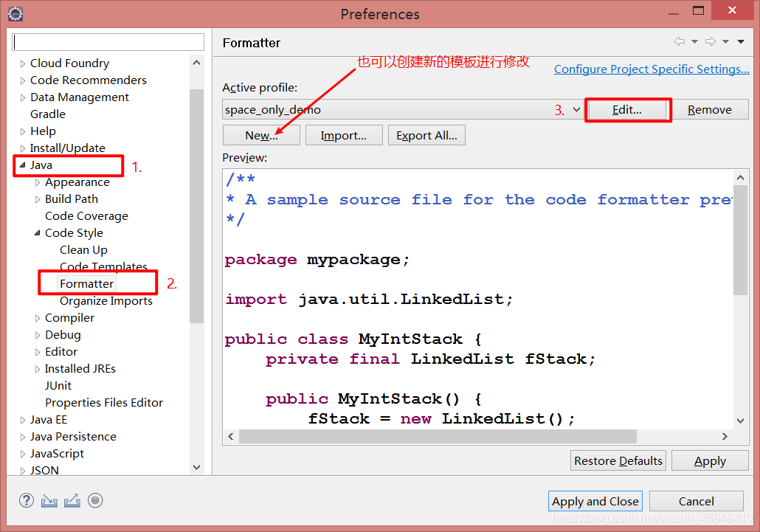Toggle the oomph recorder icon
Viewport: 760px width, 532px height.
coord(95,500)
